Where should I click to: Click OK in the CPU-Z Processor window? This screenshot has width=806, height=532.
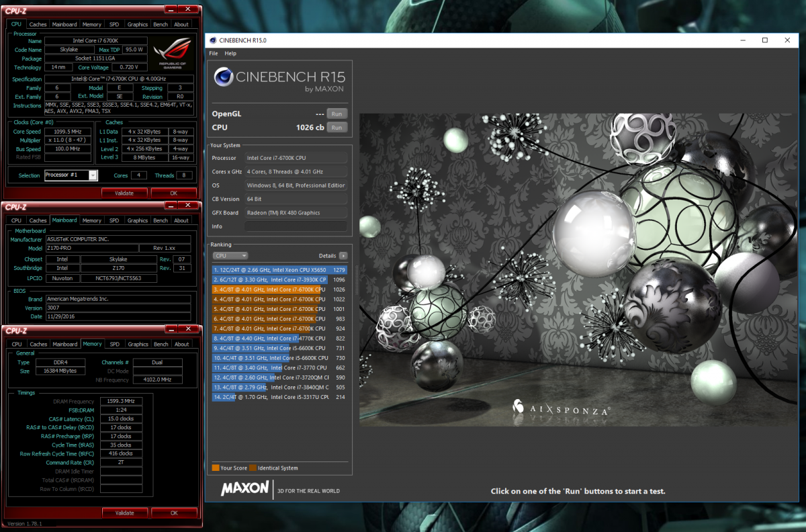pos(174,193)
